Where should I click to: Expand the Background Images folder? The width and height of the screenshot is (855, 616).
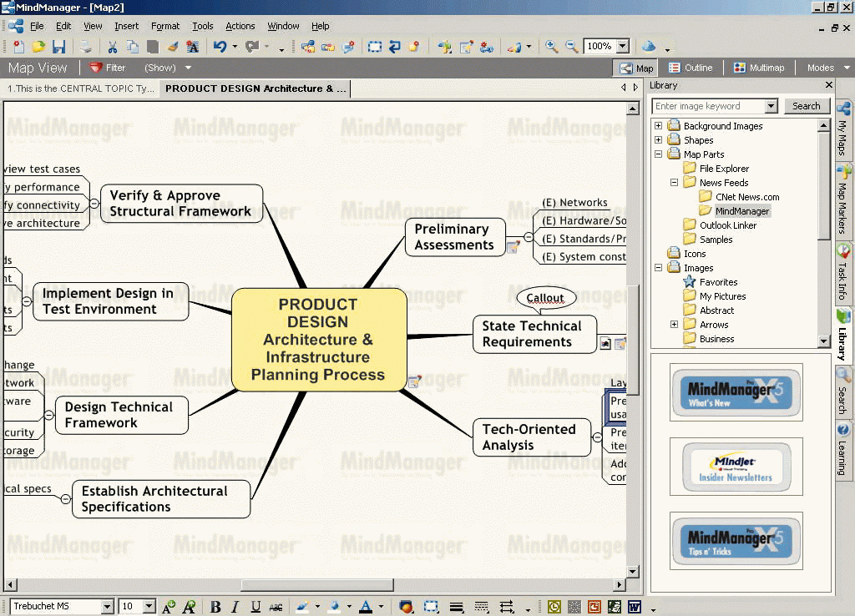[x=658, y=126]
